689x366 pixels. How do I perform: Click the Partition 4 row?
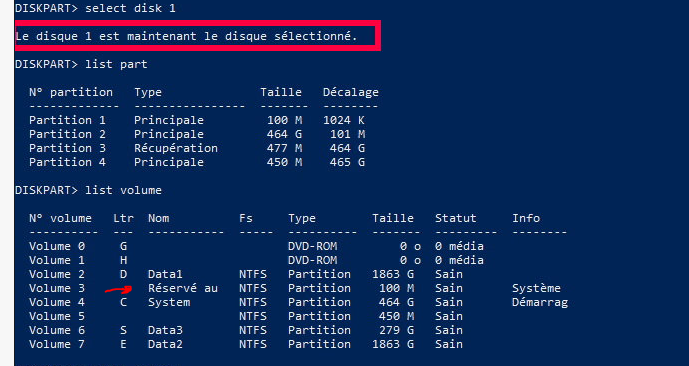(197, 162)
